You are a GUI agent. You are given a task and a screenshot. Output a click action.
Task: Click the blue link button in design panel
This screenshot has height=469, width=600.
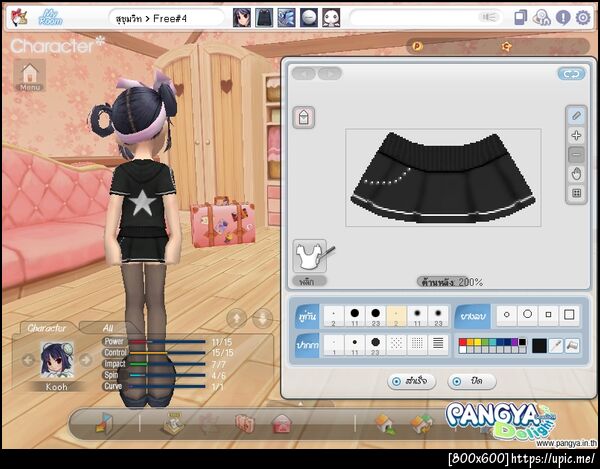(571, 74)
